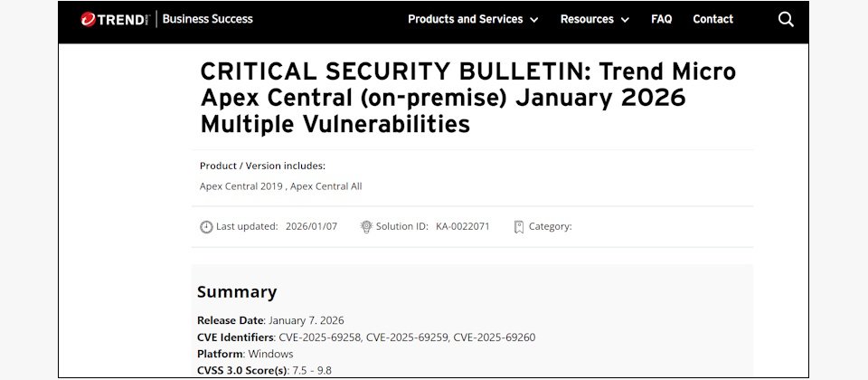
Task: Click the Apex Central 2019 product text
Action: click(241, 186)
